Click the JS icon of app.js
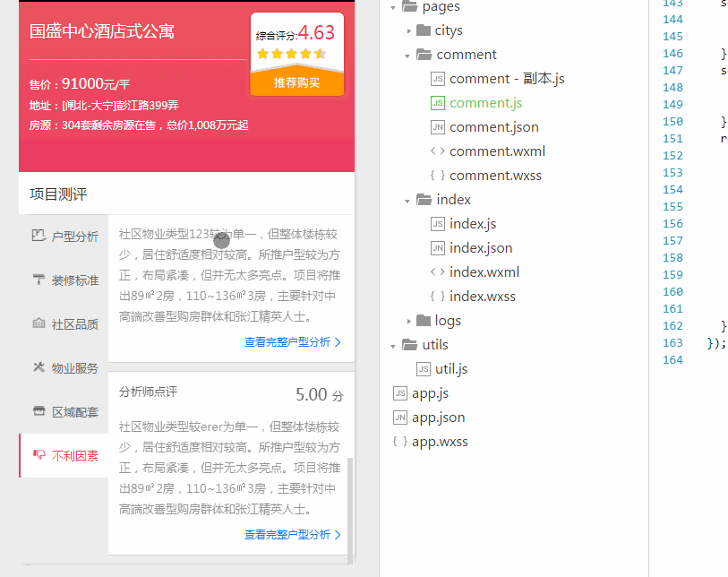The width and height of the screenshot is (728, 577). (399, 393)
